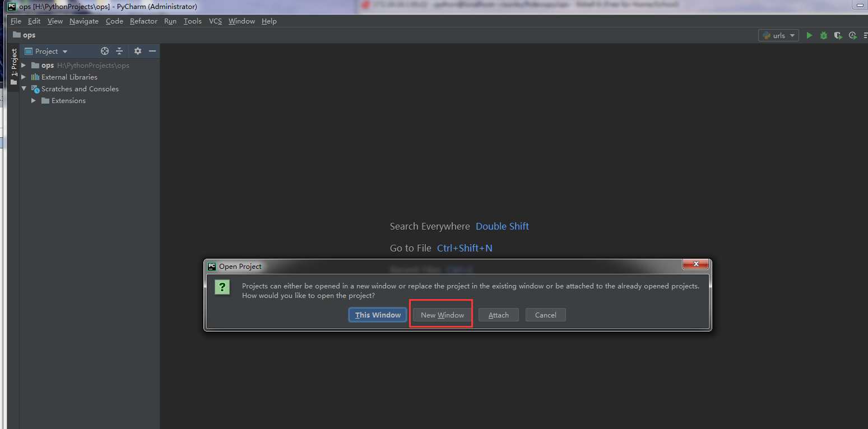
Task: Cancel the Open Project dialog
Action: [x=545, y=315]
